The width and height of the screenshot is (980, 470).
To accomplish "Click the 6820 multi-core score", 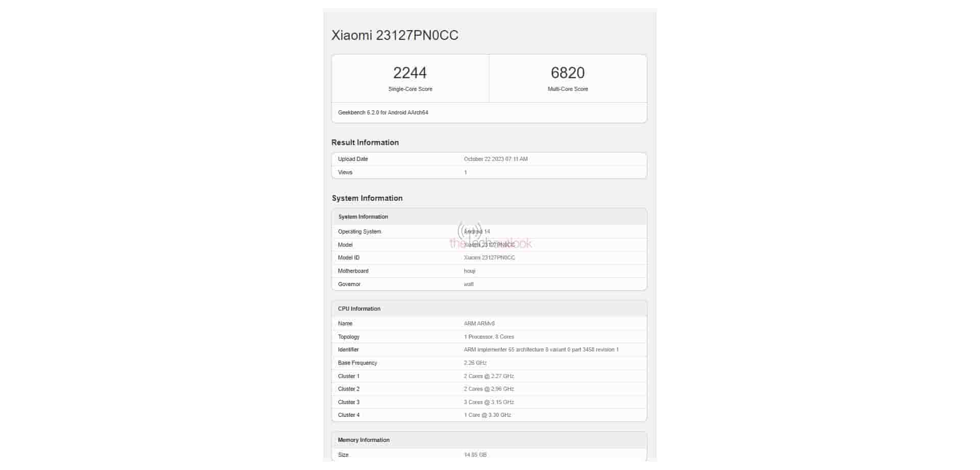I will [568, 73].
